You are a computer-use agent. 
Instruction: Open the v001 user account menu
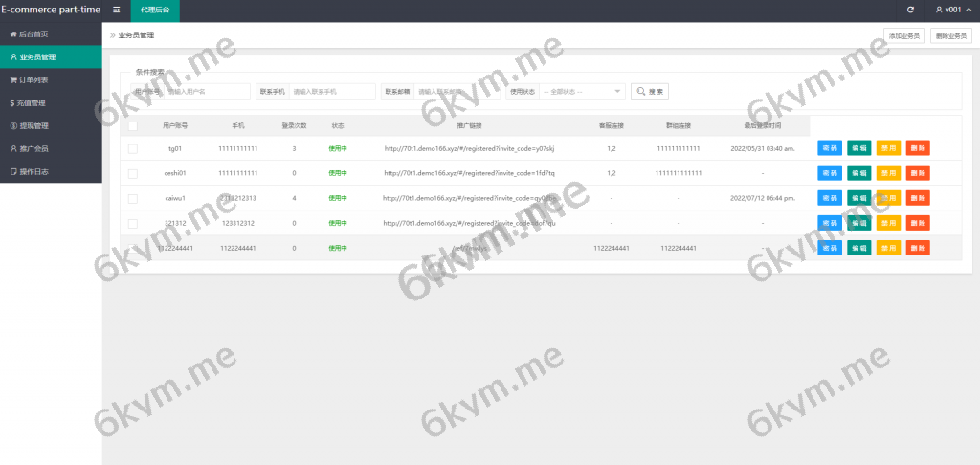[947, 10]
